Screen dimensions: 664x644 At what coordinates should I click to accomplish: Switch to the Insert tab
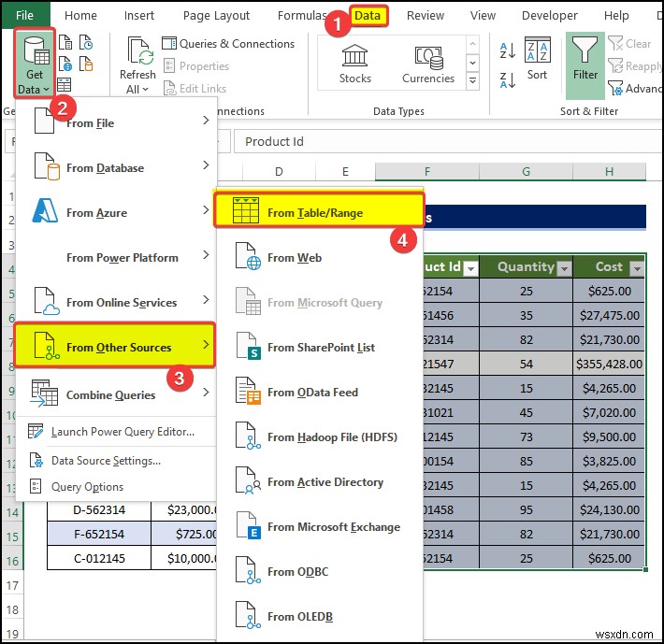coord(139,16)
